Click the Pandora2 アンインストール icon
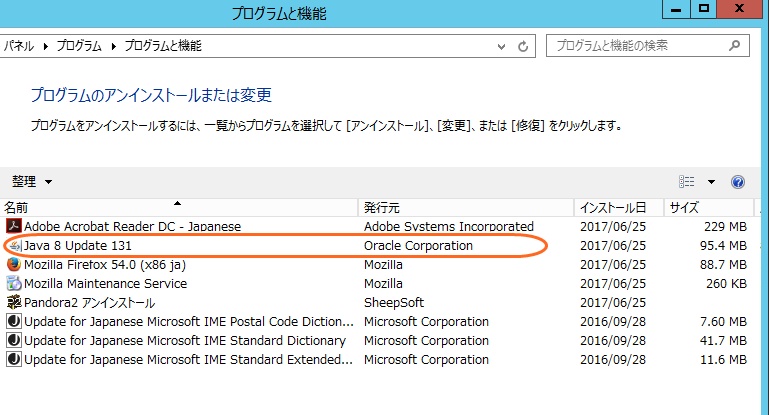Screen dimensions: 769x415 (x=14, y=302)
